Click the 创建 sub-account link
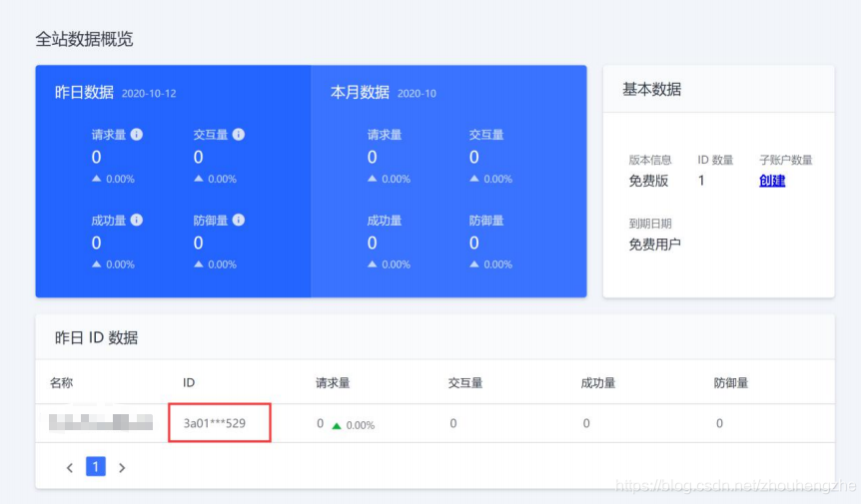This screenshot has width=866, height=504. coord(772,181)
